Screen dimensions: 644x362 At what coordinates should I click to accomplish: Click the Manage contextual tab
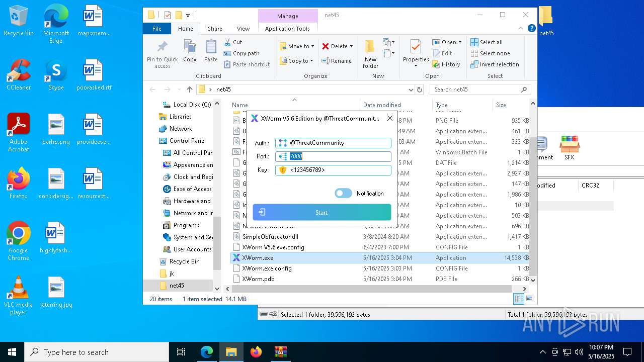[x=288, y=16]
